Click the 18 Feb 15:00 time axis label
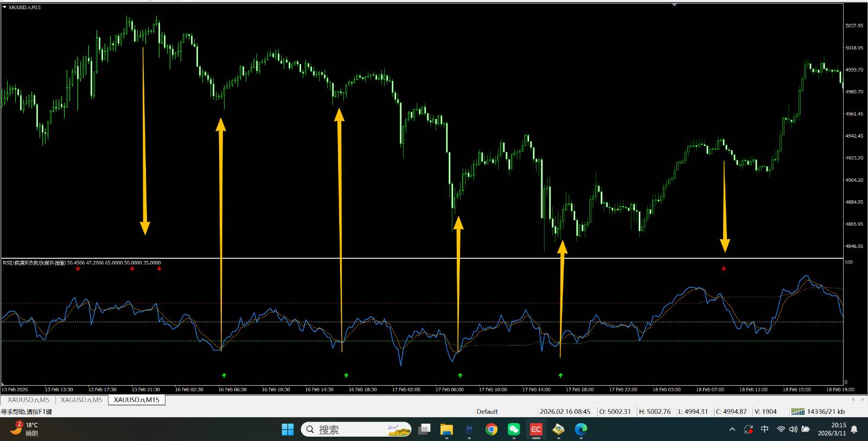 click(x=796, y=389)
